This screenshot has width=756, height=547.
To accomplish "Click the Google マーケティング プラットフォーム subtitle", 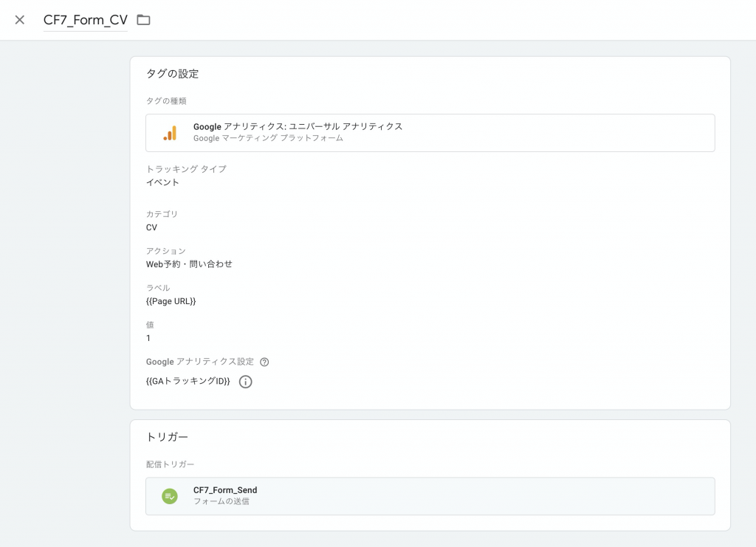I will click(x=269, y=138).
